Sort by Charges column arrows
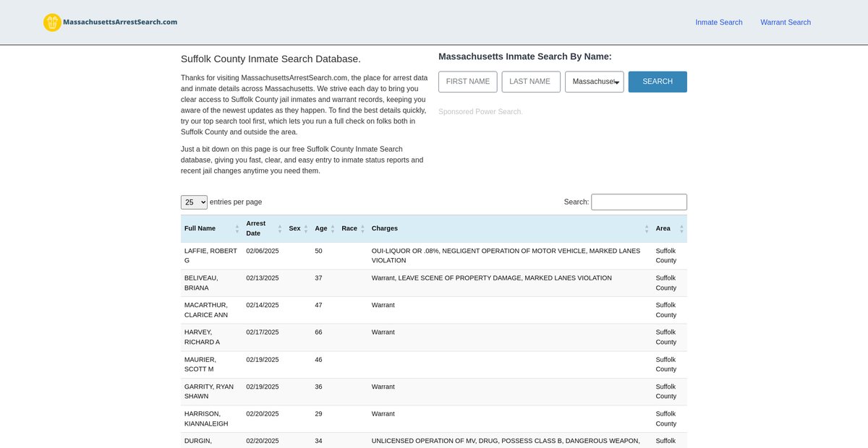Image resolution: width=868 pixels, height=448 pixels. point(647,228)
